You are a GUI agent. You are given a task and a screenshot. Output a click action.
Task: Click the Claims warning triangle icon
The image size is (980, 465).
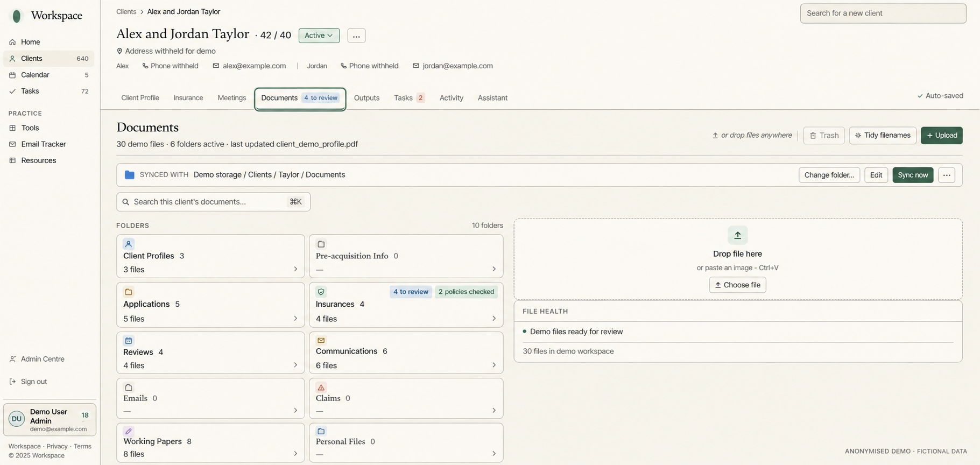(321, 387)
